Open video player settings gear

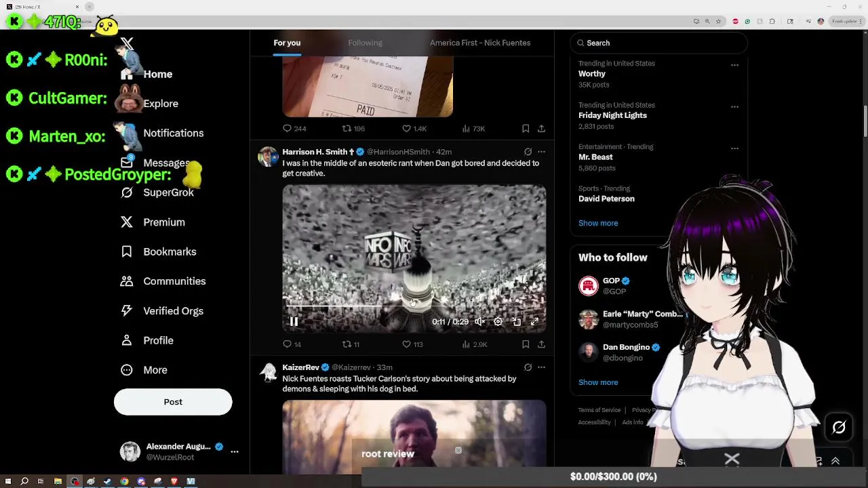click(498, 322)
